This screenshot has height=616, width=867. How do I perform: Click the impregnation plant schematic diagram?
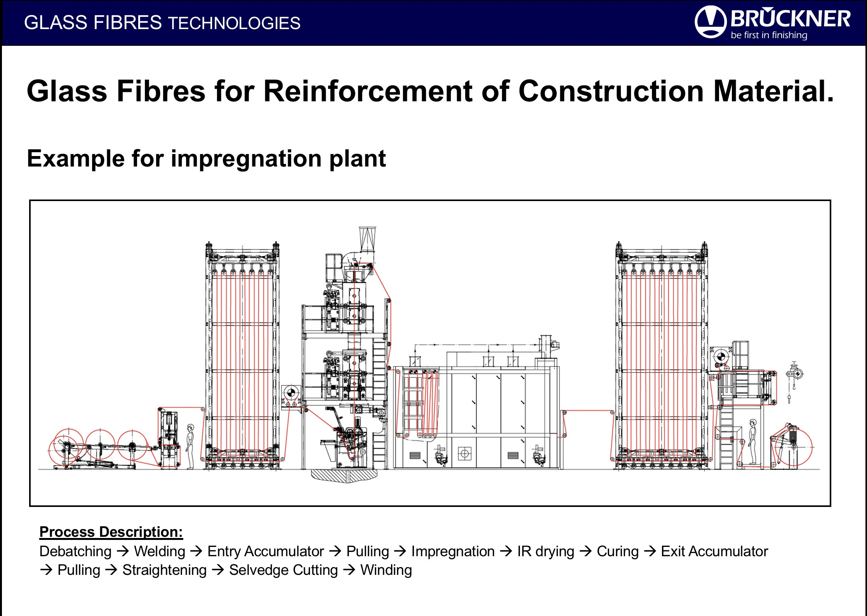tap(430, 353)
